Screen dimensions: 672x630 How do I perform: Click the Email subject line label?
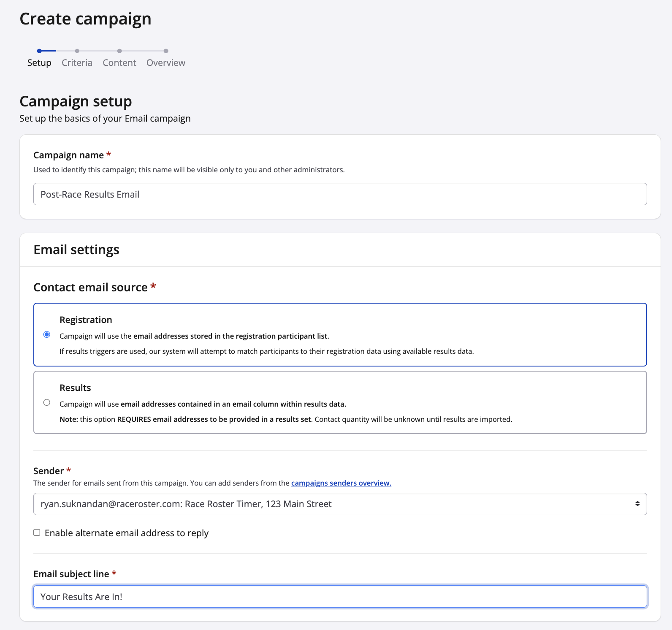(71, 574)
